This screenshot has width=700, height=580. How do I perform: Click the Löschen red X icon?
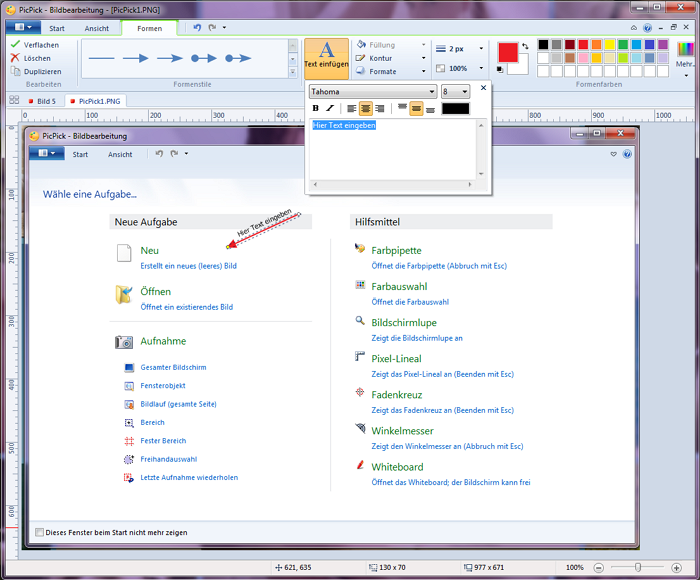point(15,58)
